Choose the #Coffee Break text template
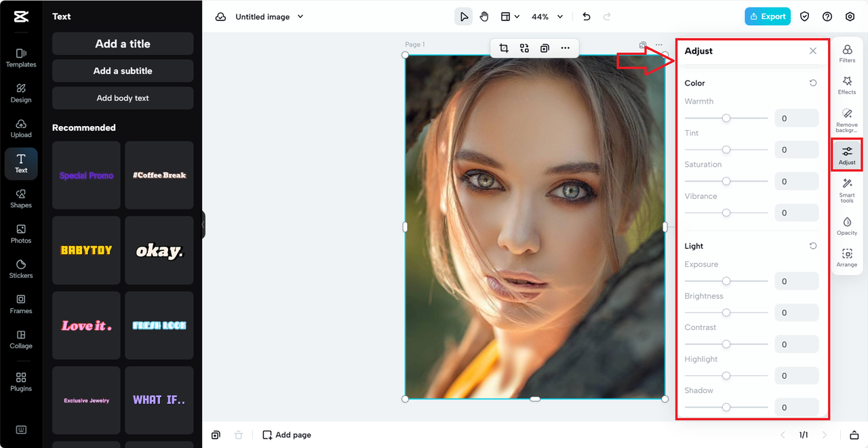This screenshot has height=448, width=868. coord(159,175)
